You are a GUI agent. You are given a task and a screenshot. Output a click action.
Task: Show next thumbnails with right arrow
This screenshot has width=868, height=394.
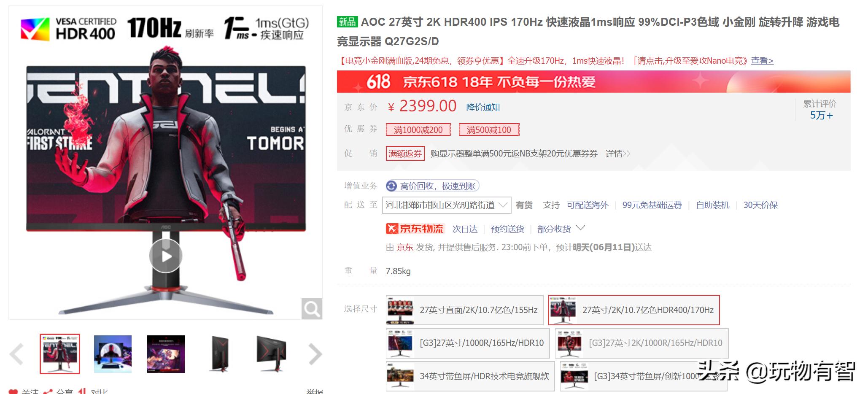click(315, 354)
